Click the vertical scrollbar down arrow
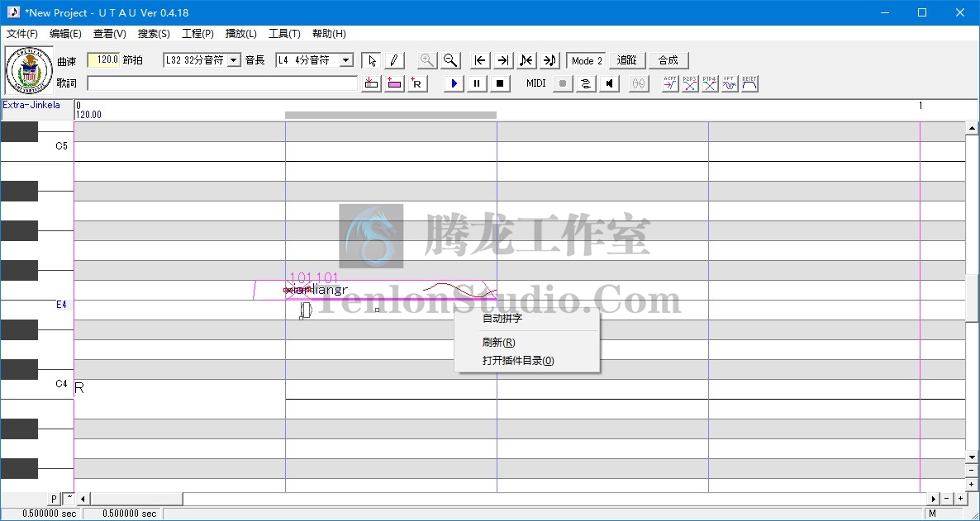 point(972,458)
